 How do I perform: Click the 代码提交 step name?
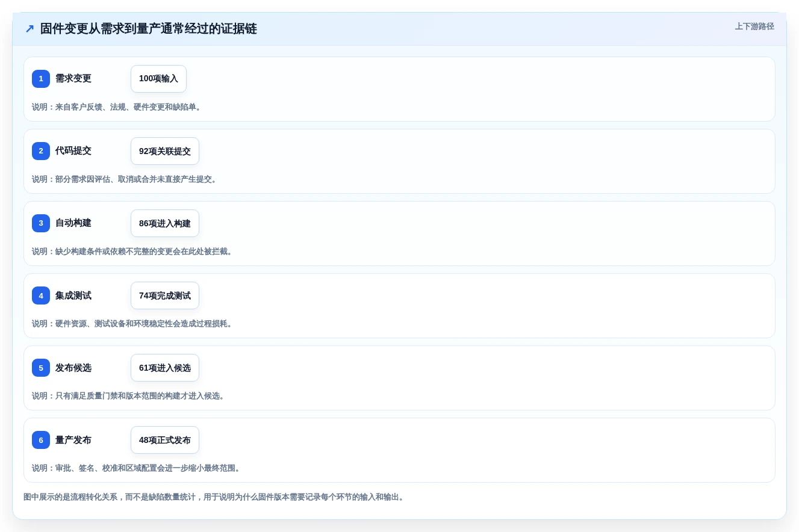tap(73, 151)
